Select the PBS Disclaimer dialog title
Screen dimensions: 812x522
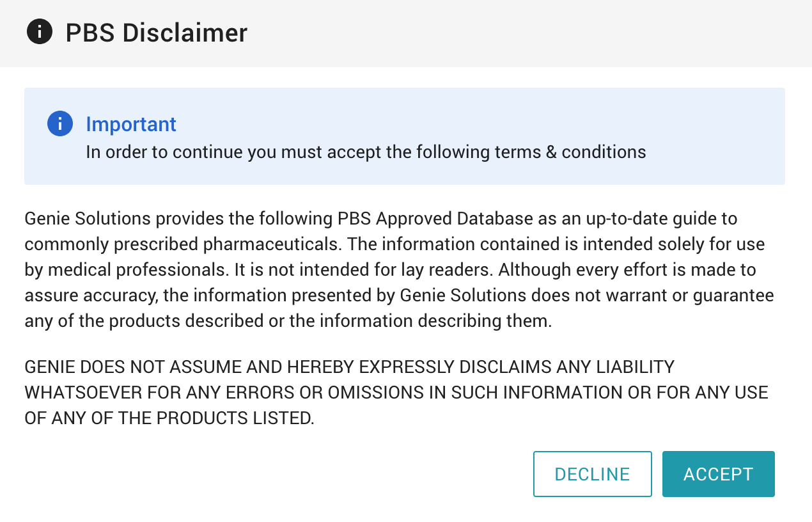tap(156, 32)
